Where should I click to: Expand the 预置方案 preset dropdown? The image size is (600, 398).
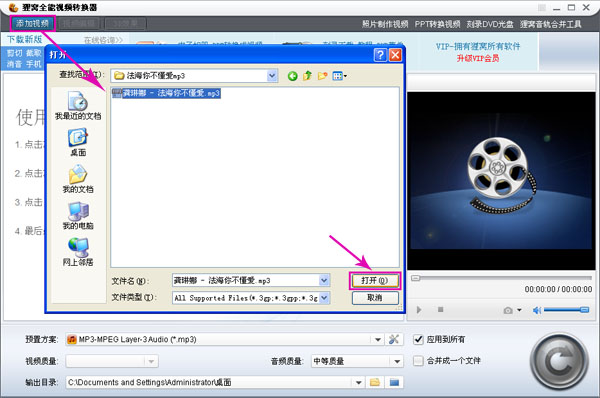[x=377, y=339]
